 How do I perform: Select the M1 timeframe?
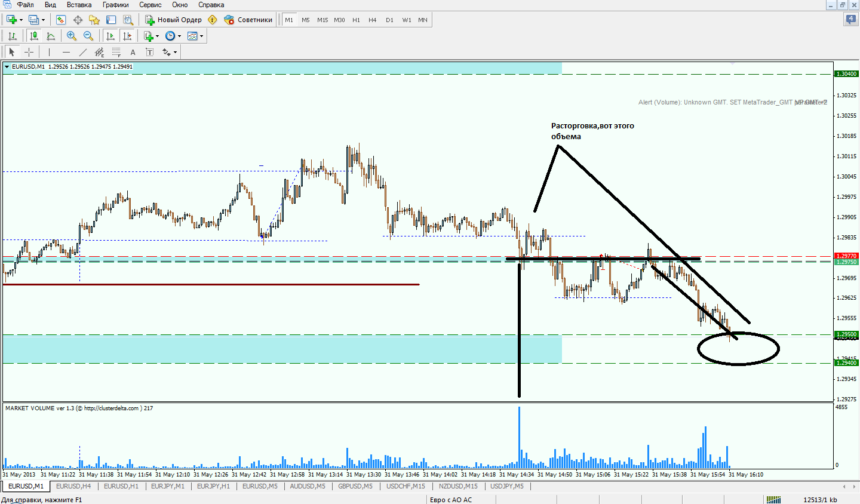click(x=289, y=20)
